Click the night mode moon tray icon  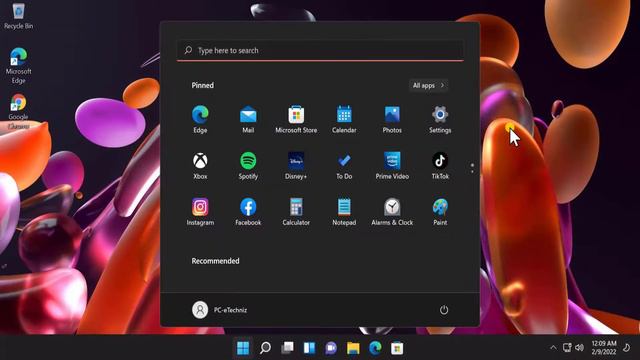tap(627, 348)
